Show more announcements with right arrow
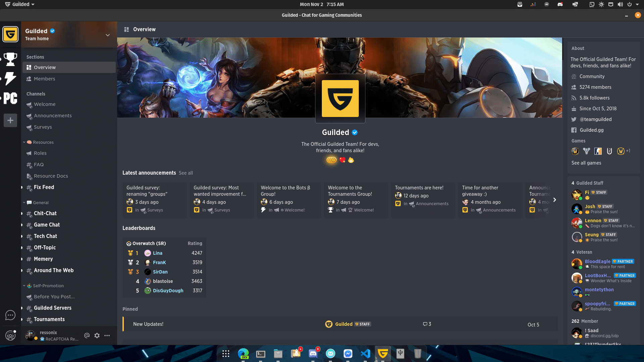This screenshot has width=644, height=362. tap(555, 200)
